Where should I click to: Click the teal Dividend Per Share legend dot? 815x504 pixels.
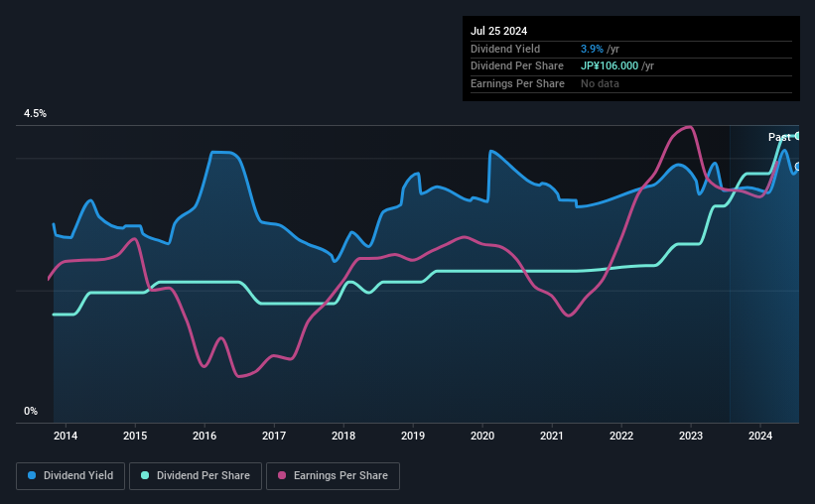145,475
